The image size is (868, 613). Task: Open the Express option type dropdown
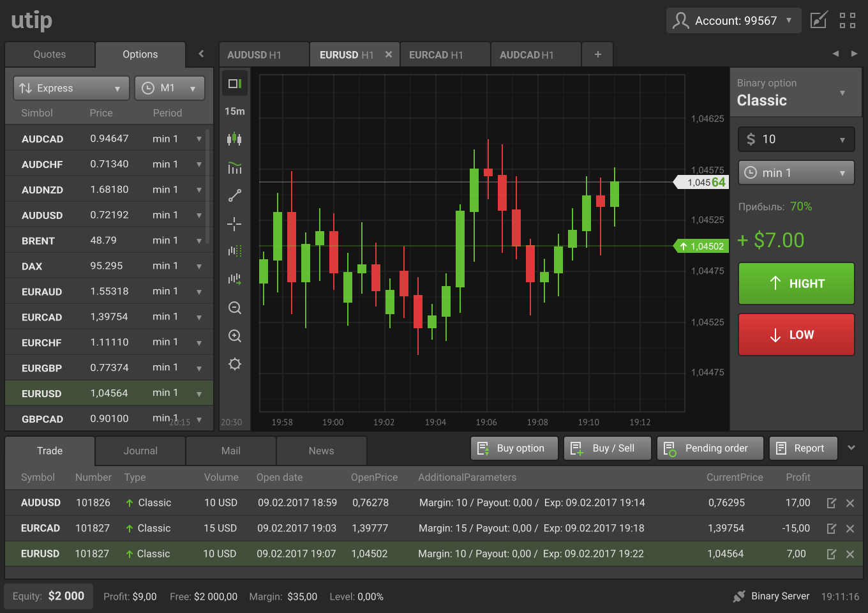[x=71, y=88]
